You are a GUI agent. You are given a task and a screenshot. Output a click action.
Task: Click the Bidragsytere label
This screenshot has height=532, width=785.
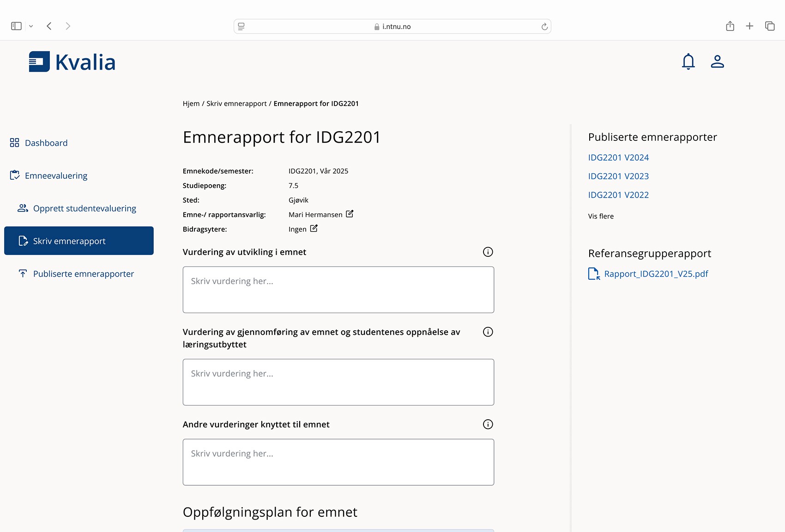205,229
